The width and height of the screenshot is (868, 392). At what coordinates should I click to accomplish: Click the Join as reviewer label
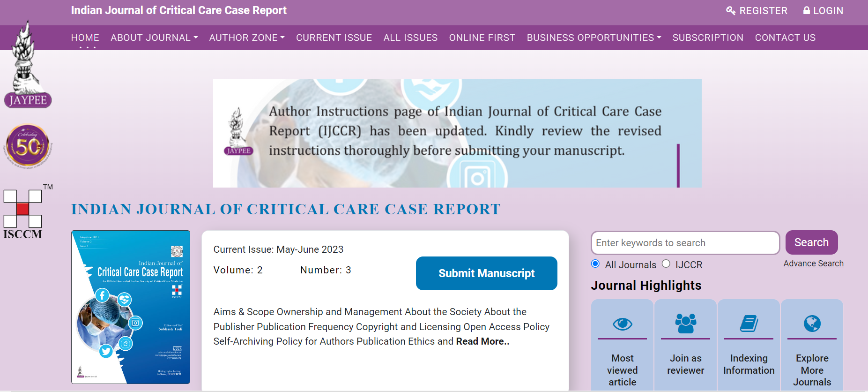(x=686, y=364)
